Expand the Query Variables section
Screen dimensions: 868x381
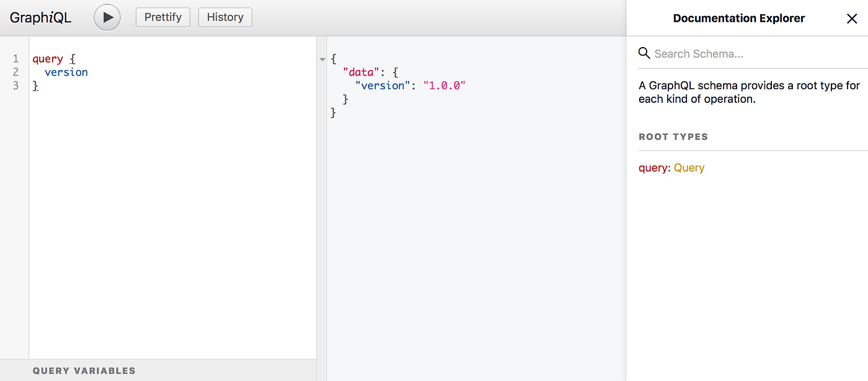click(84, 370)
